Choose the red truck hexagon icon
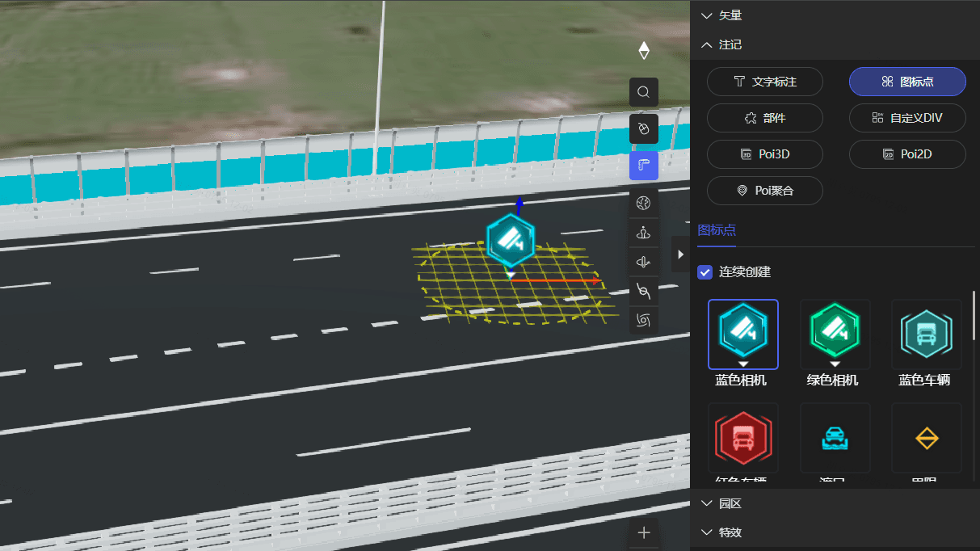Image resolution: width=980 pixels, height=551 pixels. (742, 438)
